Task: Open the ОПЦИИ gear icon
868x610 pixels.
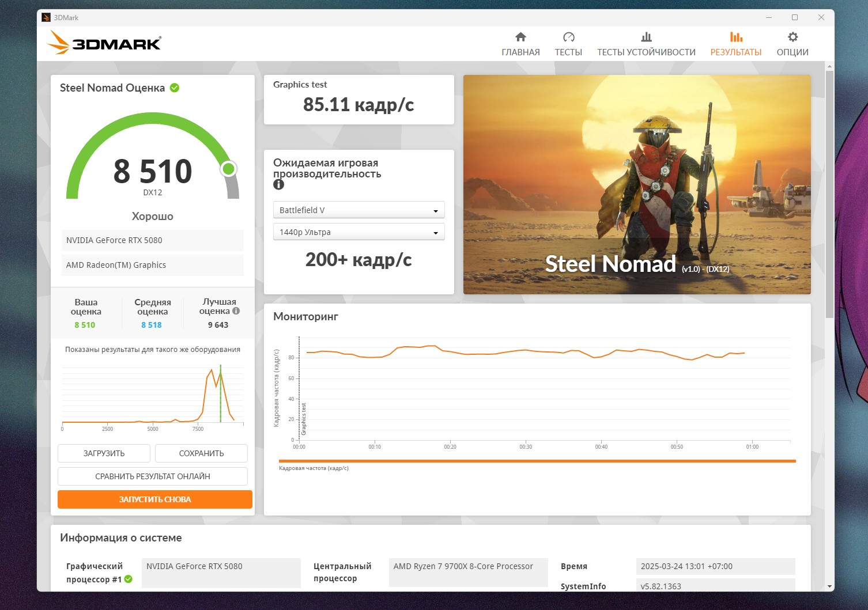Action: pyautogui.click(x=792, y=37)
